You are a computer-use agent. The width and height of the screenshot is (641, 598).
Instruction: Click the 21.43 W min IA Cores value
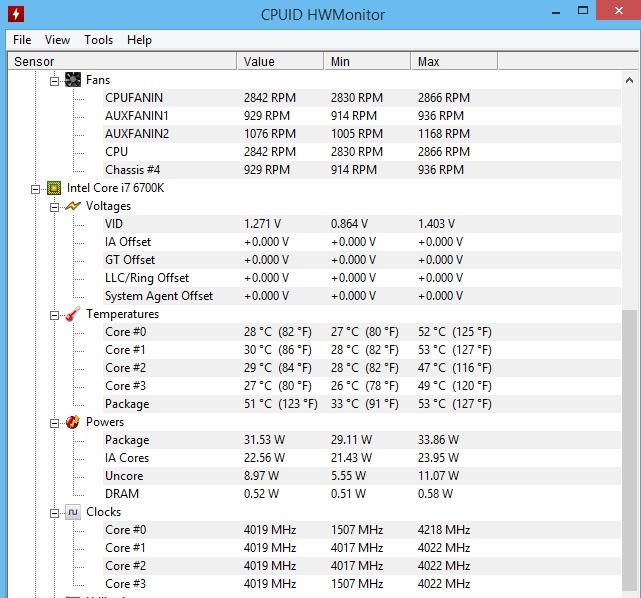coord(351,458)
